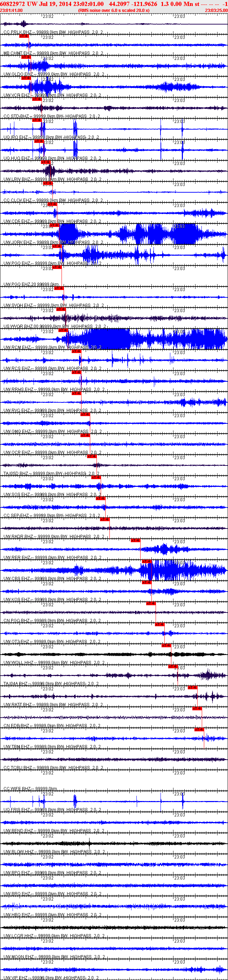Select the CC.PRLK.BHZ station label

tap(17, 32)
